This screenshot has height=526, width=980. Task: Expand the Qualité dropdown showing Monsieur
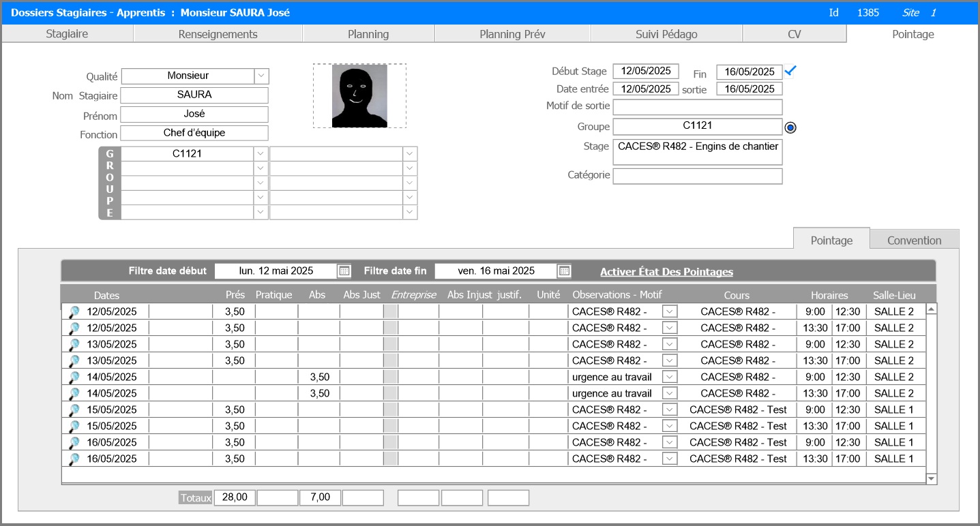coord(261,76)
